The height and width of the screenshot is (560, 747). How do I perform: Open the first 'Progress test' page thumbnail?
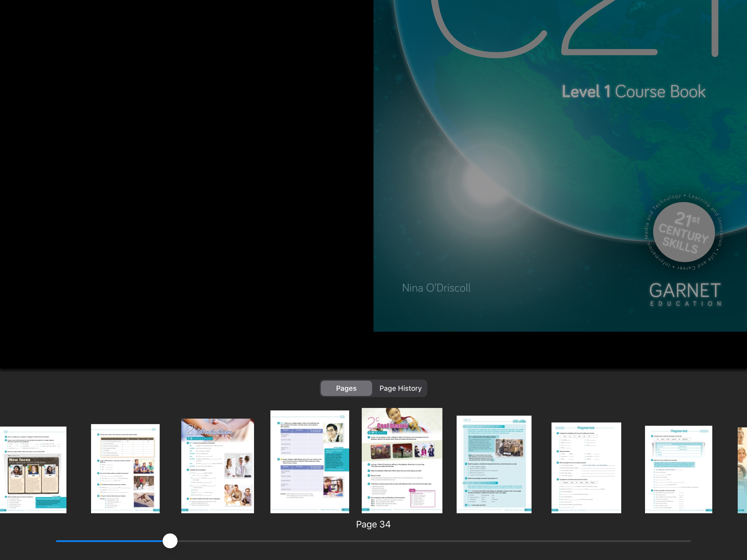point(586,468)
